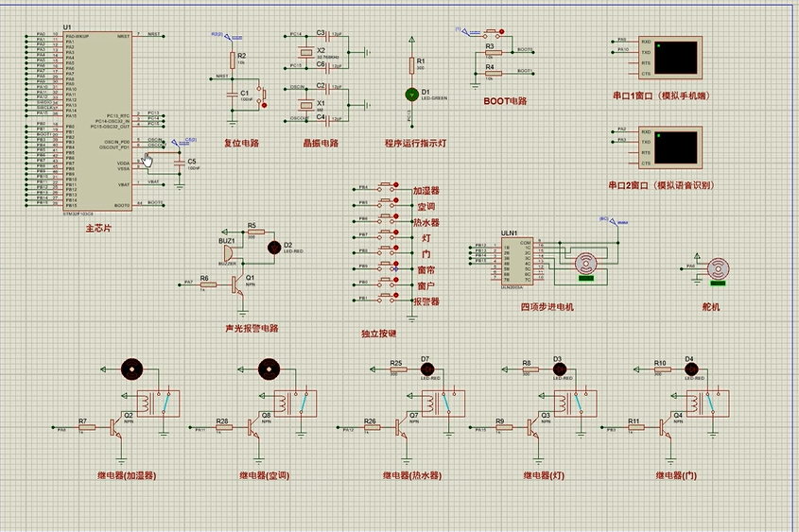
Task: Click the BOOT电路 label
Action: pos(505,101)
